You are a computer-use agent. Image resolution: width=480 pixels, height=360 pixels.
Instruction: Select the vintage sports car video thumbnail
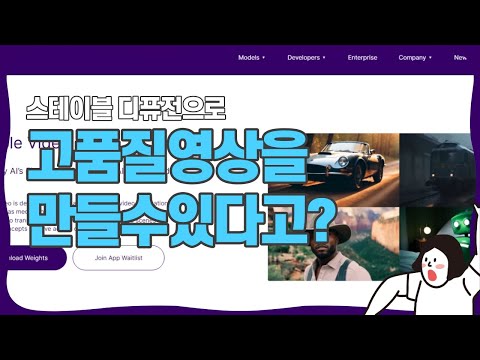click(x=333, y=169)
